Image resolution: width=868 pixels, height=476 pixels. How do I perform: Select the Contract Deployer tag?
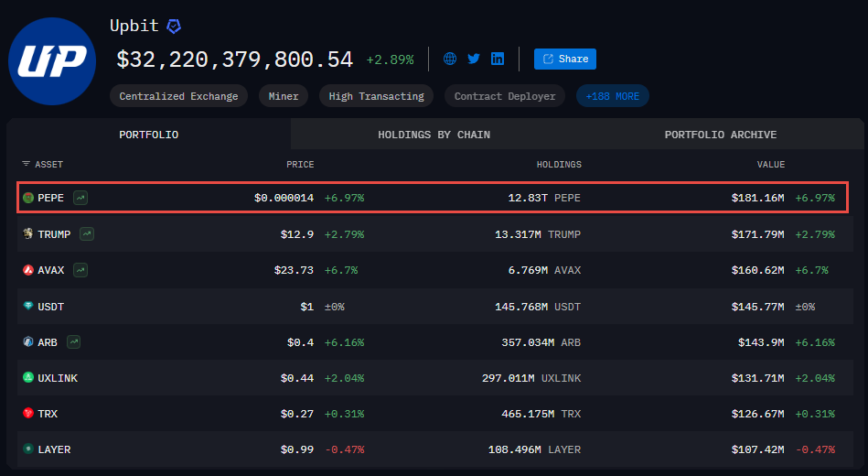[x=505, y=96]
